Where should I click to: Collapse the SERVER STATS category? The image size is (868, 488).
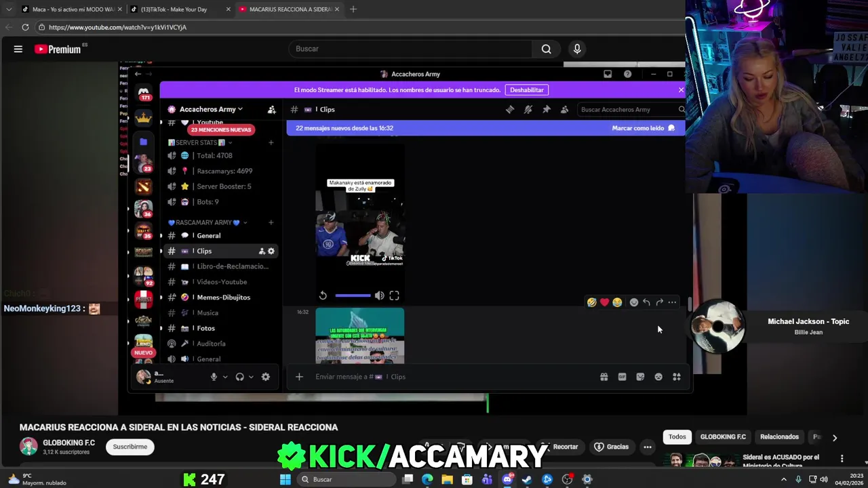[199, 142]
